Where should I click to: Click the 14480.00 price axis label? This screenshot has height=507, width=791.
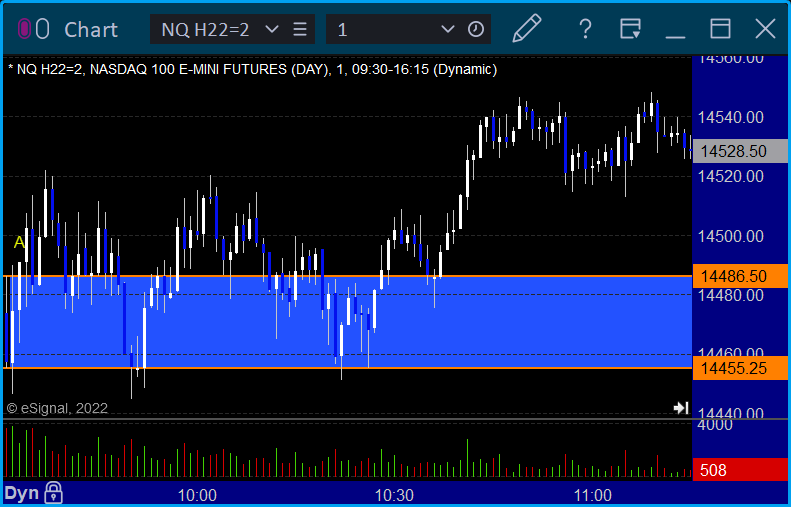pyautogui.click(x=730, y=295)
